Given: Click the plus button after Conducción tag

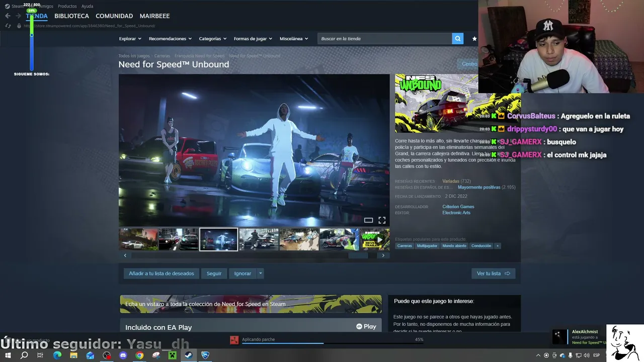Looking at the screenshot, I should click(x=497, y=246).
